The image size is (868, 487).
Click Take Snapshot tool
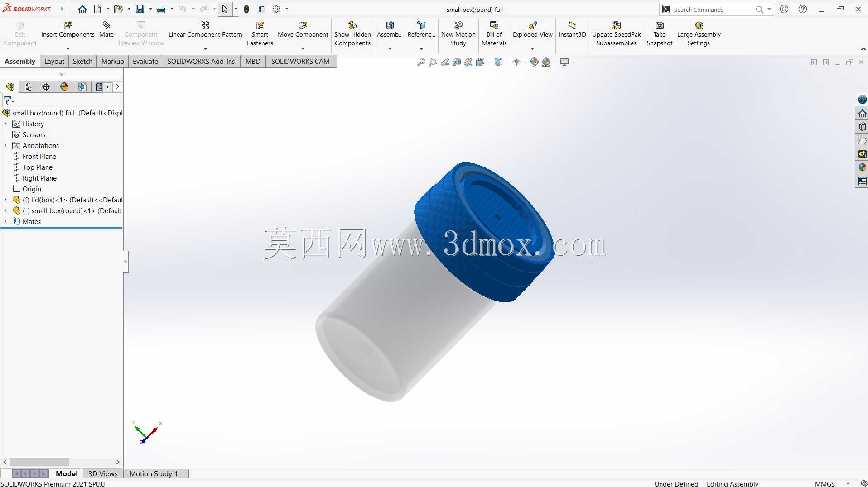(660, 34)
